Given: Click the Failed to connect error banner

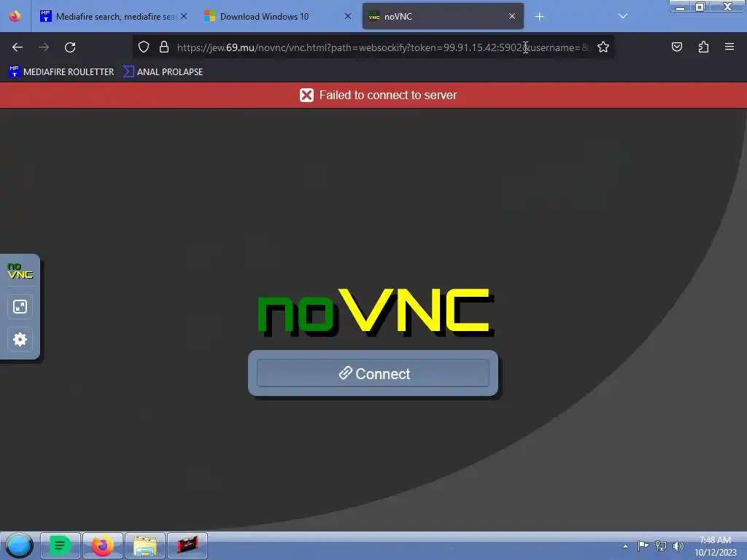Looking at the screenshot, I should (373, 96).
